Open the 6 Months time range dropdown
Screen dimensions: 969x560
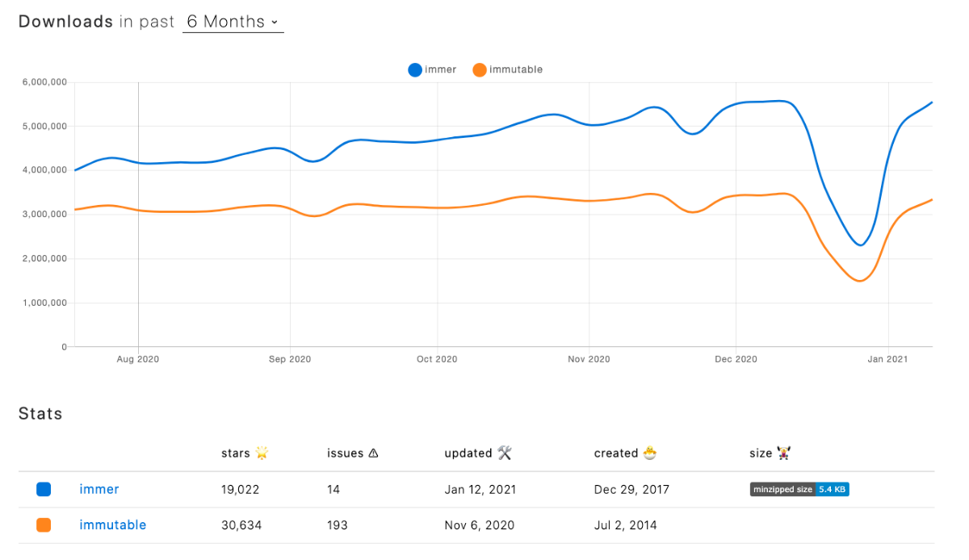(x=233, y=22)
